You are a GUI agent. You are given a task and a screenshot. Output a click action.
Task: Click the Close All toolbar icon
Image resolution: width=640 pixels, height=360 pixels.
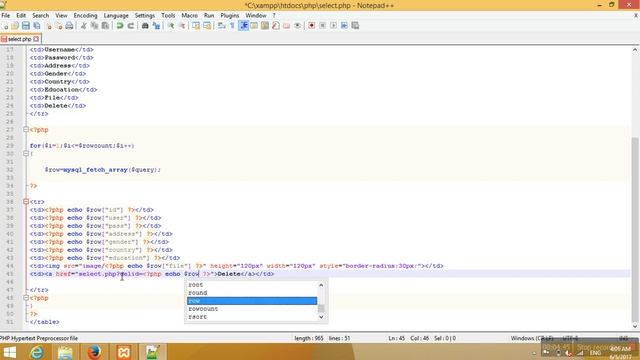59,26
